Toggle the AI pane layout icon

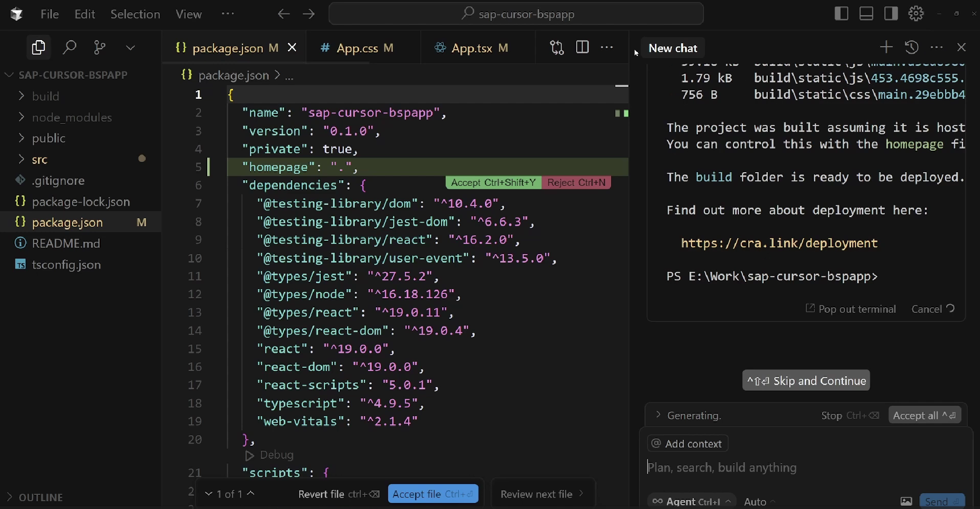coord(891,14)
